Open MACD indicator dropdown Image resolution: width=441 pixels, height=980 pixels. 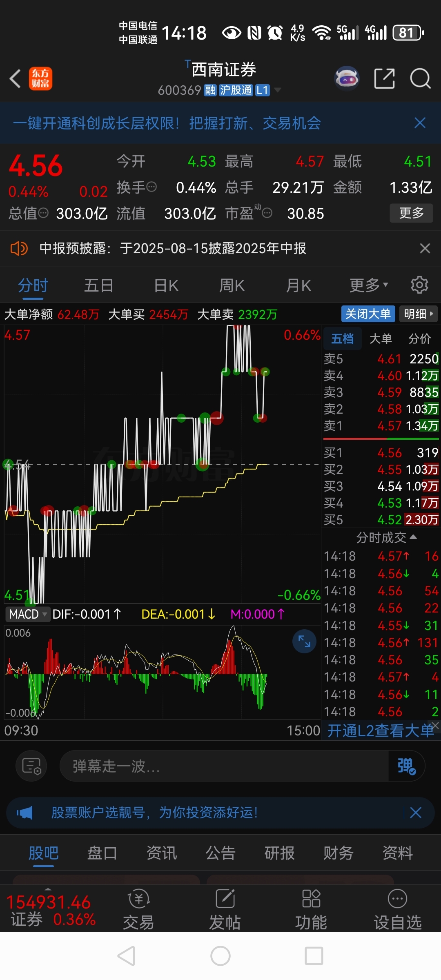[27, 614]
